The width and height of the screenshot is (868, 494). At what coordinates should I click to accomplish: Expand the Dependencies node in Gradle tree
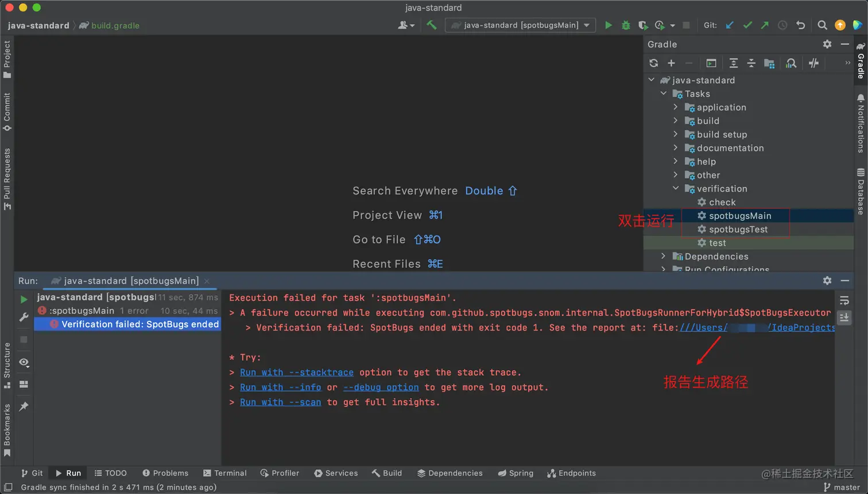point(663,256)
